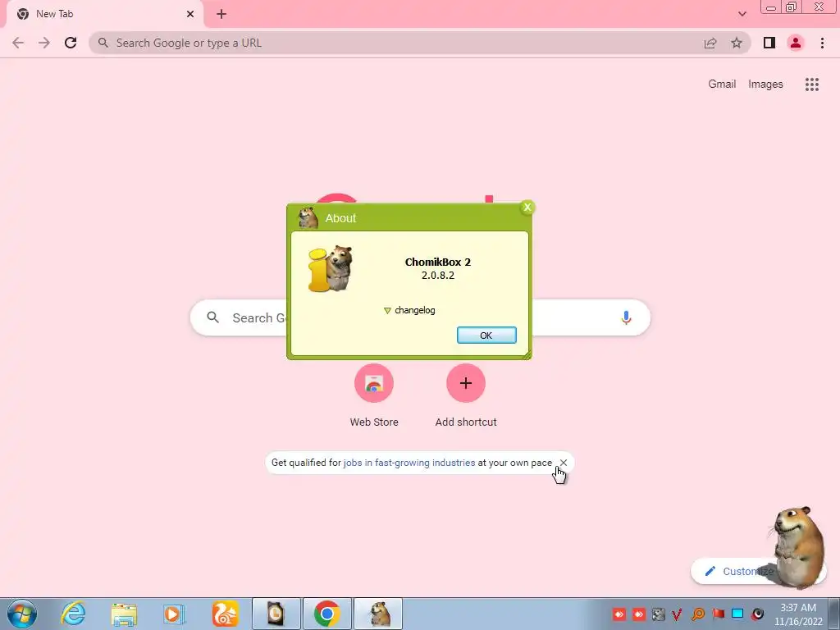The image size is (840, 630).
Task: Start voice search with microphone icon
Action: (626, 317)
